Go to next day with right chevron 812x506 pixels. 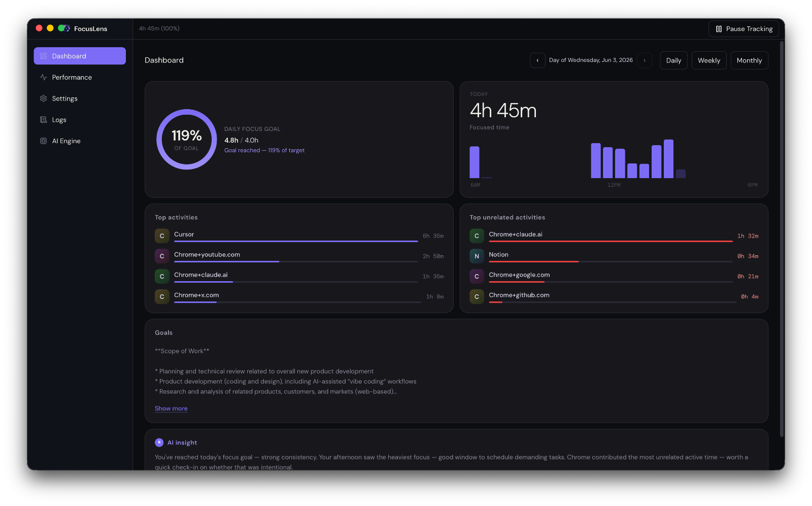pyautogui.click(x=645, y=60)
